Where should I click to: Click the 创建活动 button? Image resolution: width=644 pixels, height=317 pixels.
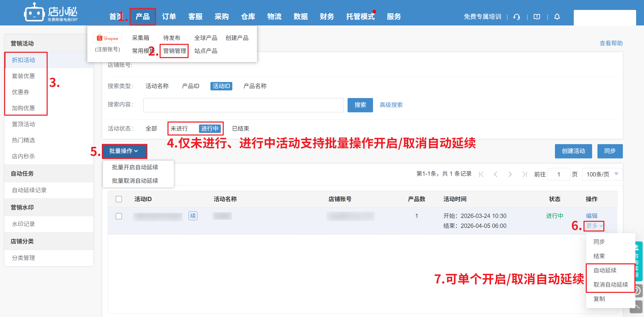click(x=573, y=151)
